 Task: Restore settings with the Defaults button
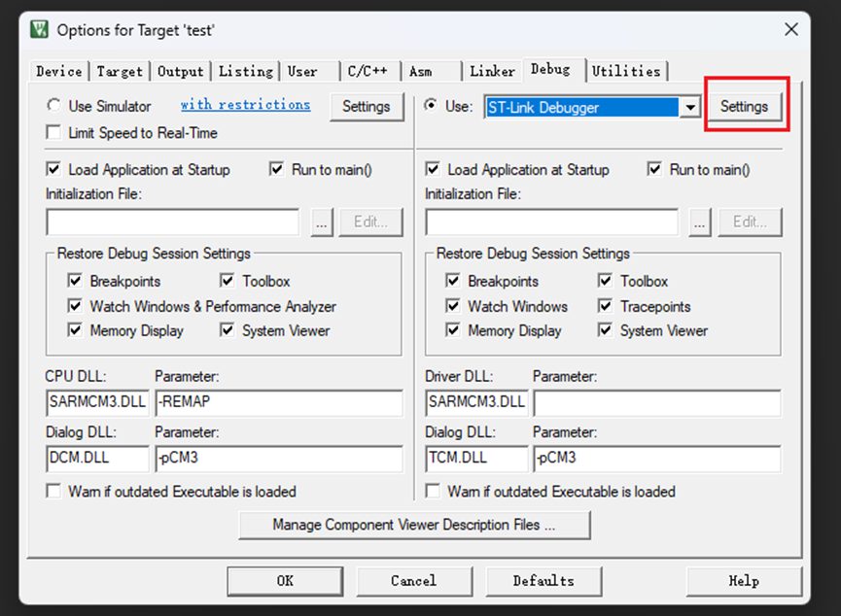click(543, 581)
